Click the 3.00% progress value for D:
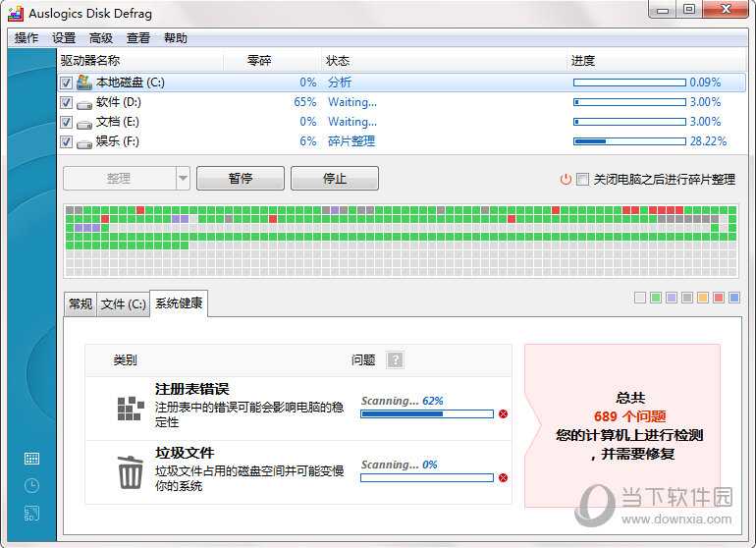The width and height of the screenshot is (756, 548). pyautogui.click(x=705, y=102)
